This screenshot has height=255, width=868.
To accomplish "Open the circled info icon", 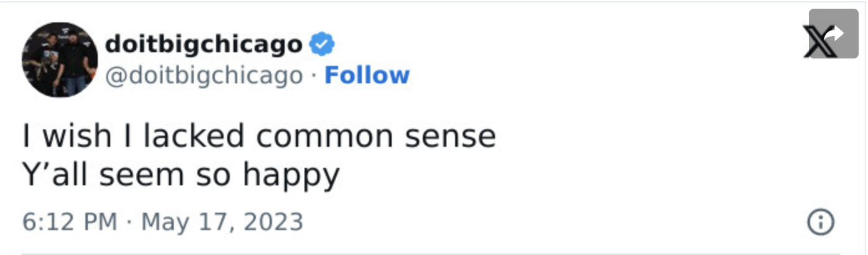I will click(x=820, y=222).
